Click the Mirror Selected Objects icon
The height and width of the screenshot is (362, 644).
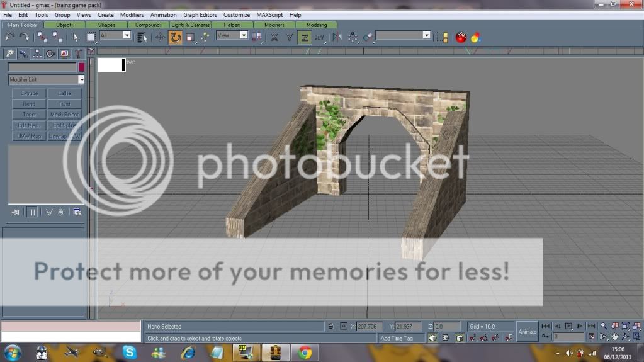click(x=337, y=37)
